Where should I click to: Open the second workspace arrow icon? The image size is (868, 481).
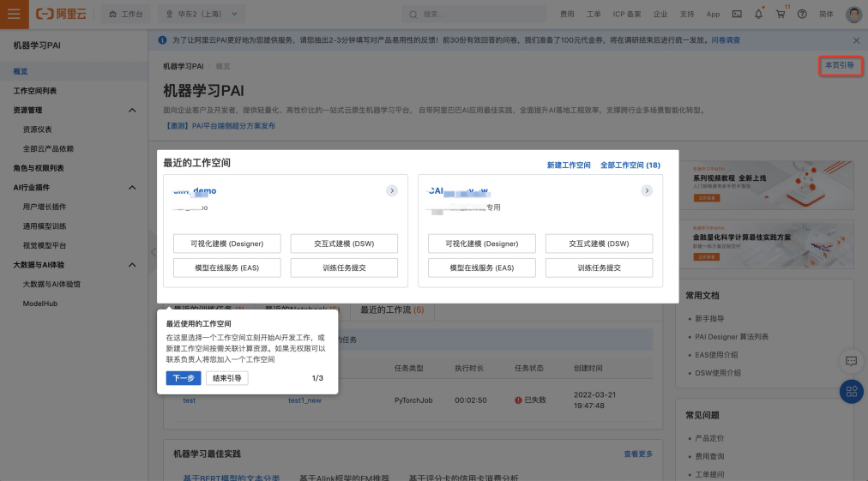647,191
